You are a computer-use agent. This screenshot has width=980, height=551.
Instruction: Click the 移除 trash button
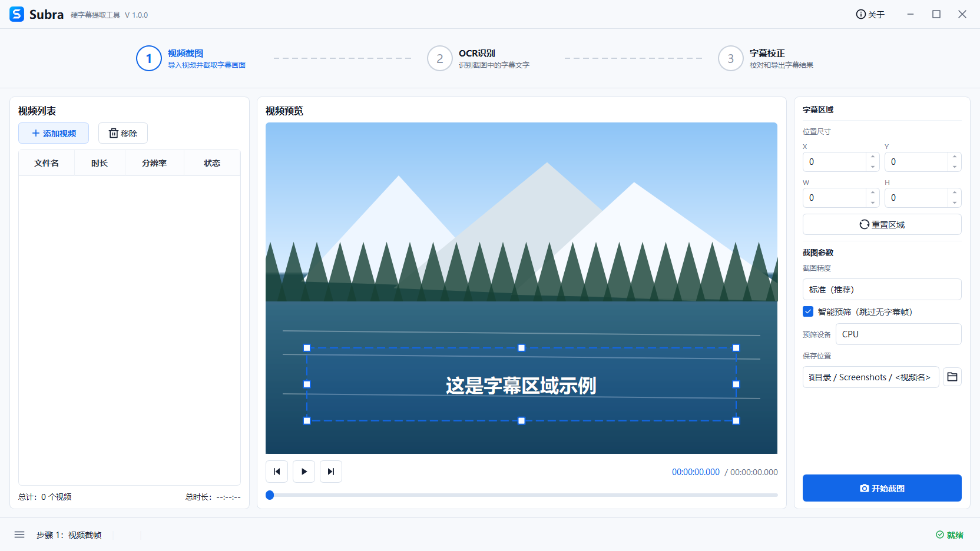click(123, 133)
